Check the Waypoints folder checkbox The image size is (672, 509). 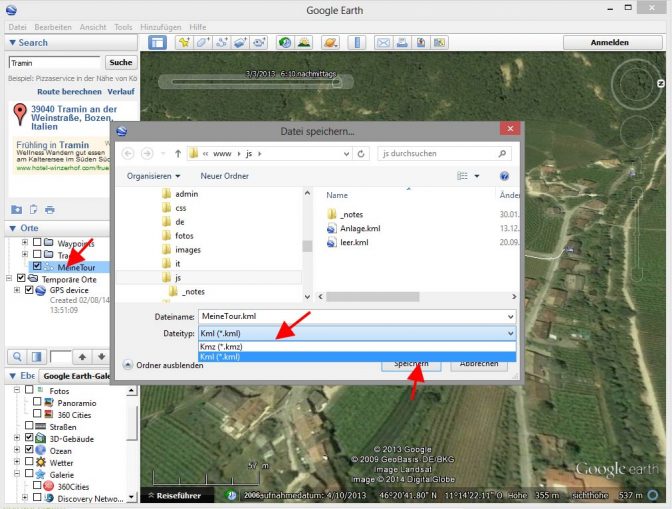37,242
